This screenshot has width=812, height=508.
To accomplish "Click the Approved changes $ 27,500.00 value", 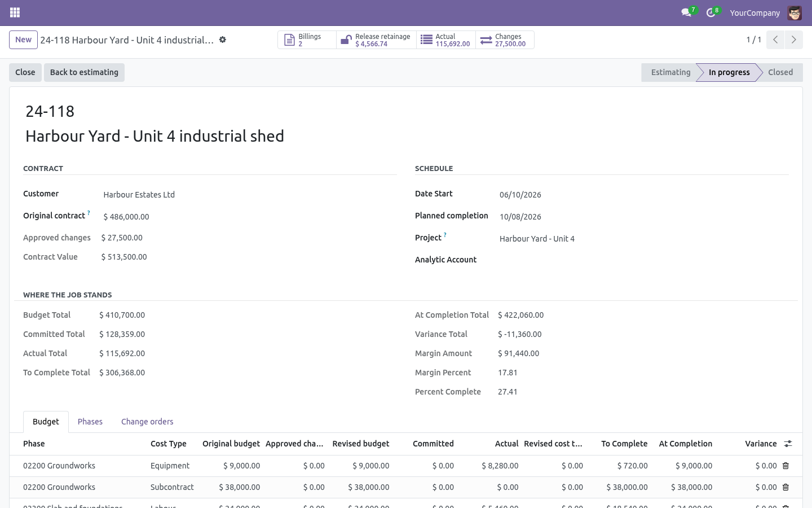I will pos(122,238).
